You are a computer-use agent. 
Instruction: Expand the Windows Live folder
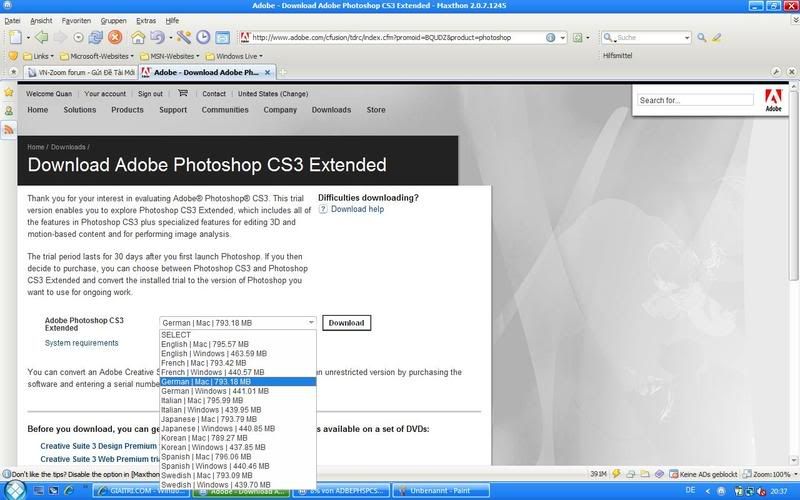[234, 56]
